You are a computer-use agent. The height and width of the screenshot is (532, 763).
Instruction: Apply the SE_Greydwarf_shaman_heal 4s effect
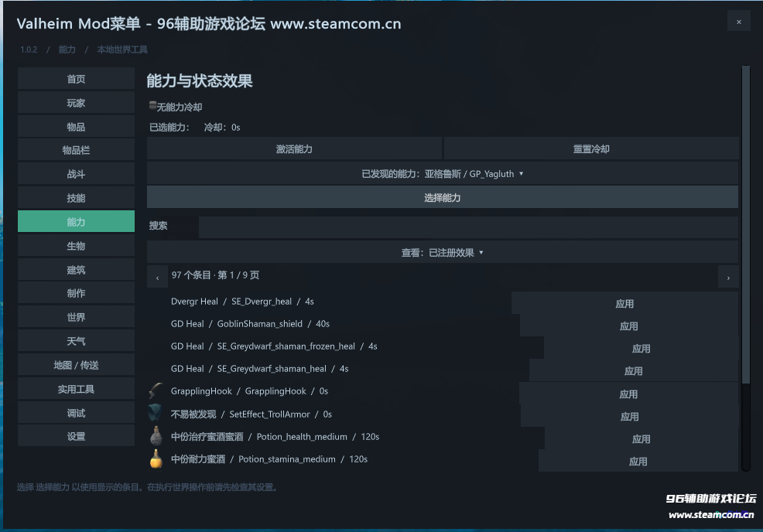point(633,370)
